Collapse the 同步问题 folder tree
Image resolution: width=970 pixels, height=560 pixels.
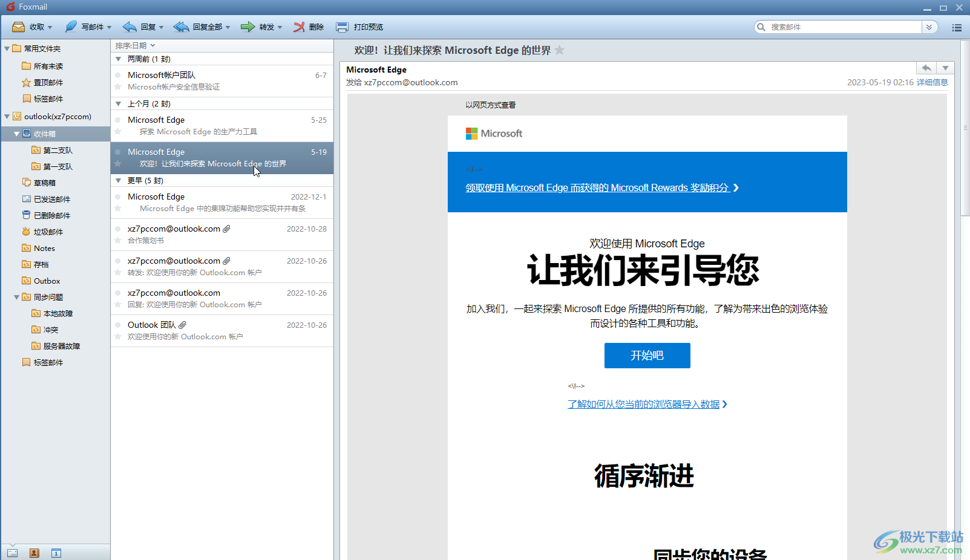[16, 298]
